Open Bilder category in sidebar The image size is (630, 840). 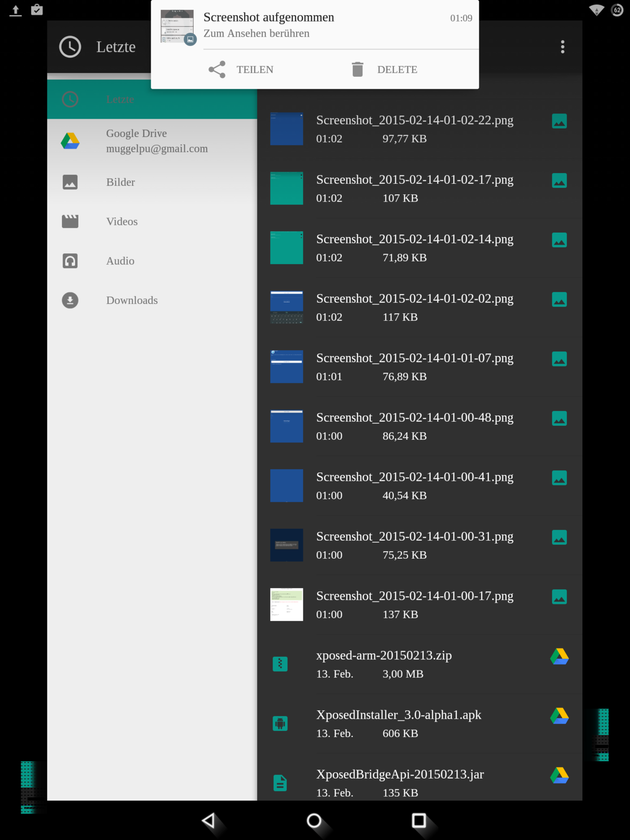[121, 182]
